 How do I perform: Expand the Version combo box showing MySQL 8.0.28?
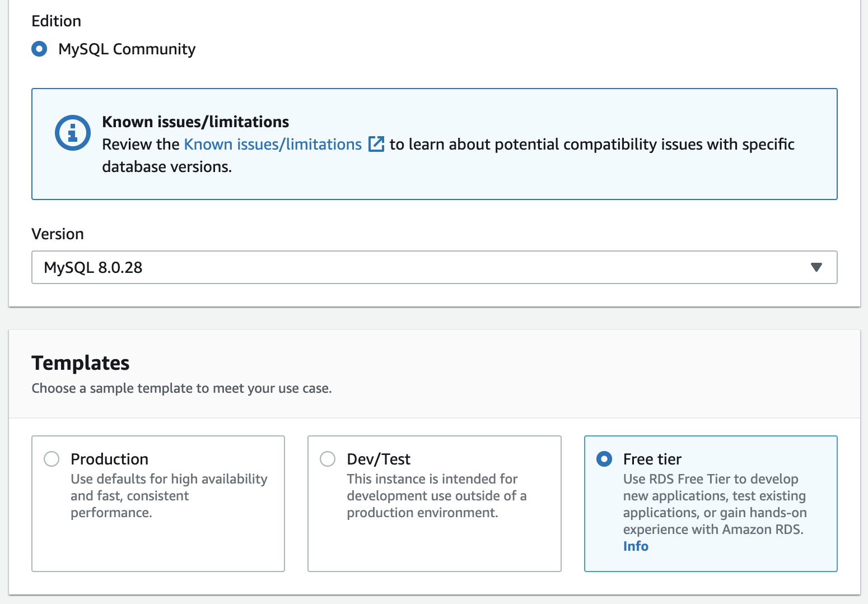434,267
